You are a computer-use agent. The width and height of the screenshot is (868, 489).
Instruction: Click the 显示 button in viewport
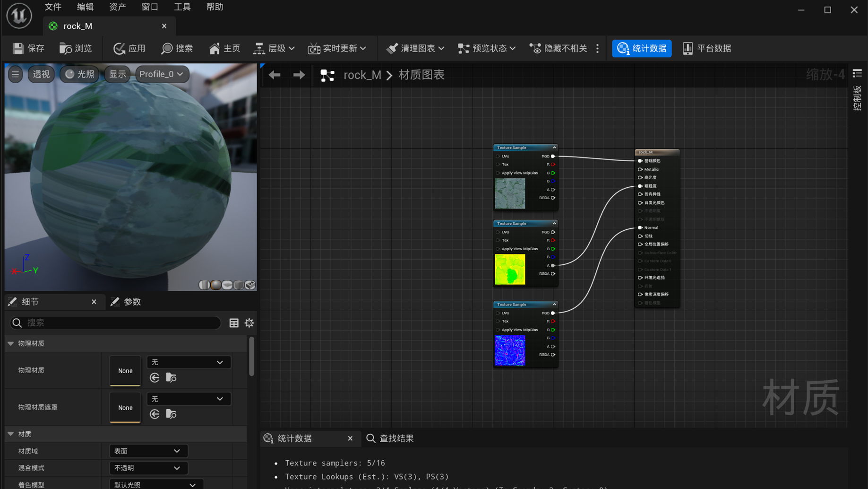point(117,74)
